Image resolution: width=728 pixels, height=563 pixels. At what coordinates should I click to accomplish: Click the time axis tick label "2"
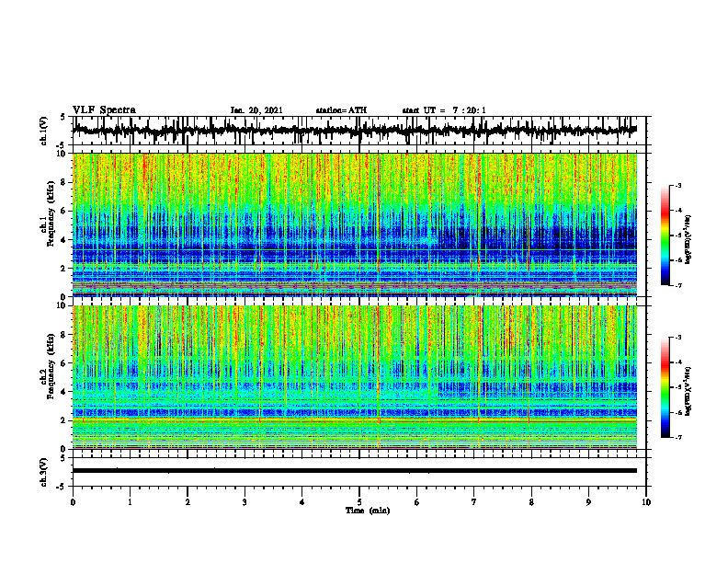pos(188,502)
